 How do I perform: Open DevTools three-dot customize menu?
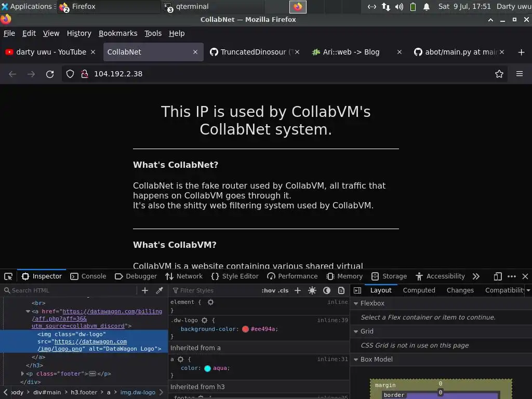[512, 276]
